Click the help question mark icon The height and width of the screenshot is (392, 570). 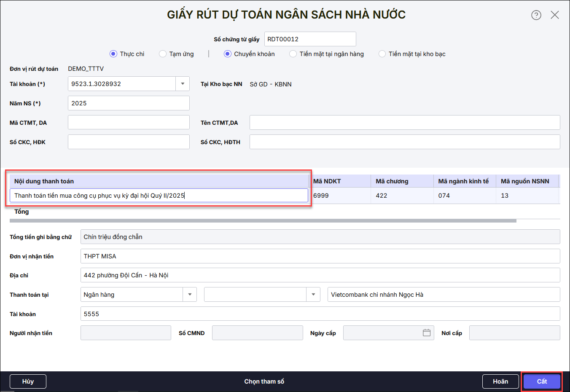click(536, 15)
